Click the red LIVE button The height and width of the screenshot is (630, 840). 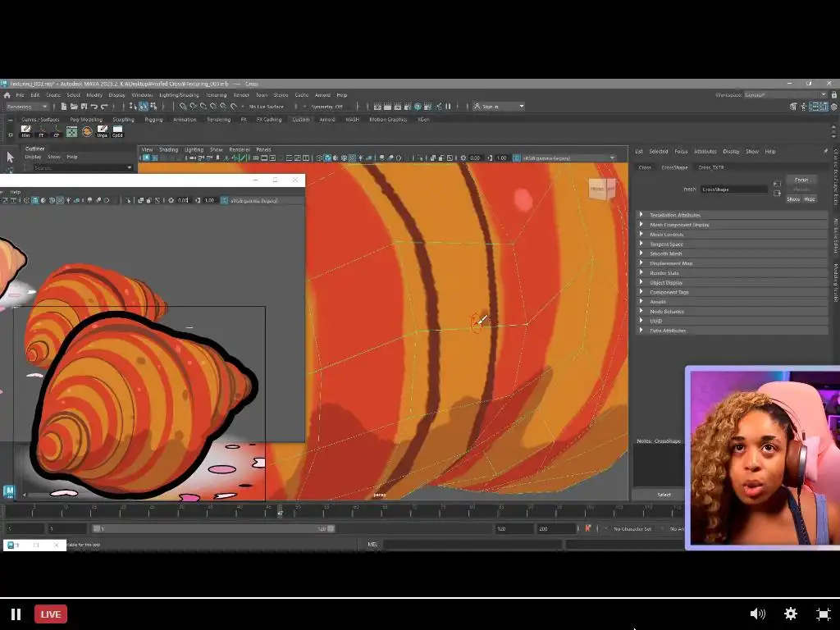point(51,614)
